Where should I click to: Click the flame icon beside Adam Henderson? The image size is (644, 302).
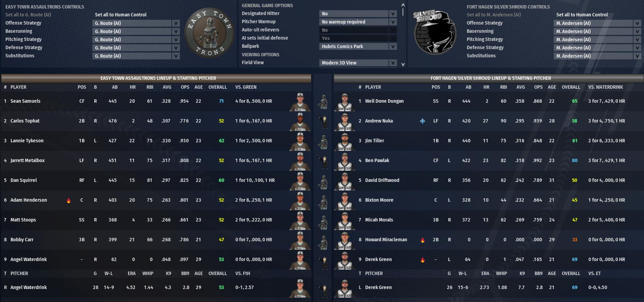(69, 200)
